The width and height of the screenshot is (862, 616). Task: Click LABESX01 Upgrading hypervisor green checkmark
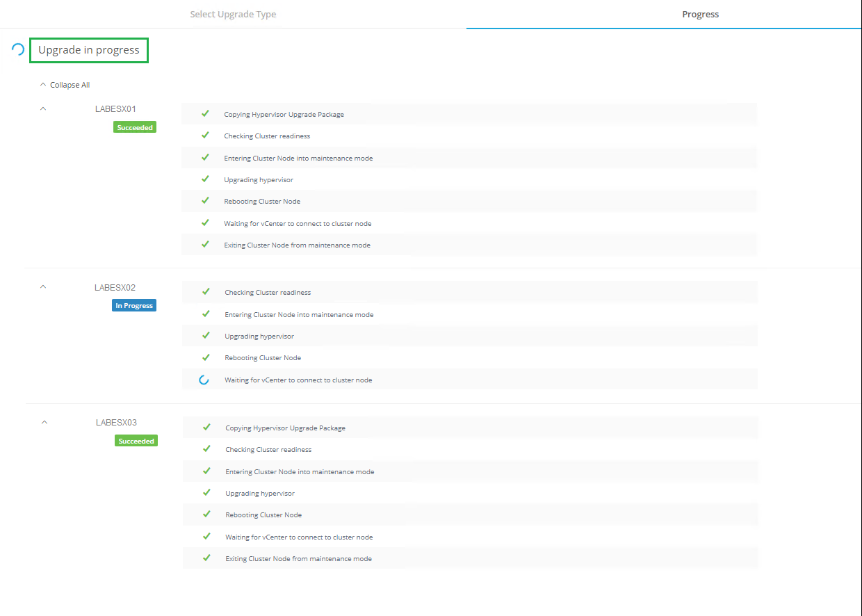205,179
